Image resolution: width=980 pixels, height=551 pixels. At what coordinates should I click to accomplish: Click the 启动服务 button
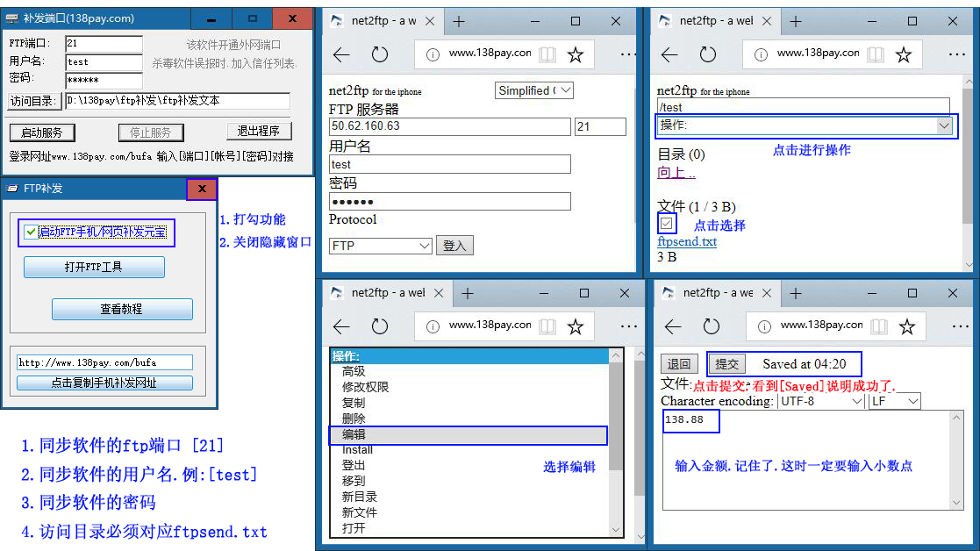point(42,132)
